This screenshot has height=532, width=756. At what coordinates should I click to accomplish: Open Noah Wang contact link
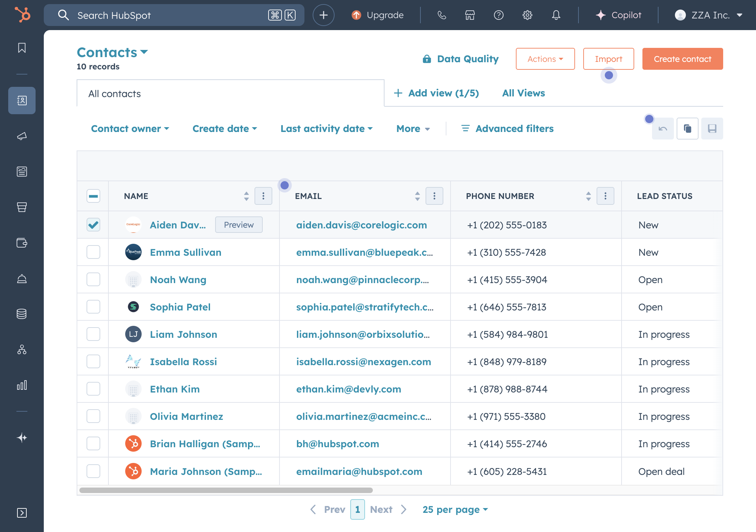[x=178, y=280]
